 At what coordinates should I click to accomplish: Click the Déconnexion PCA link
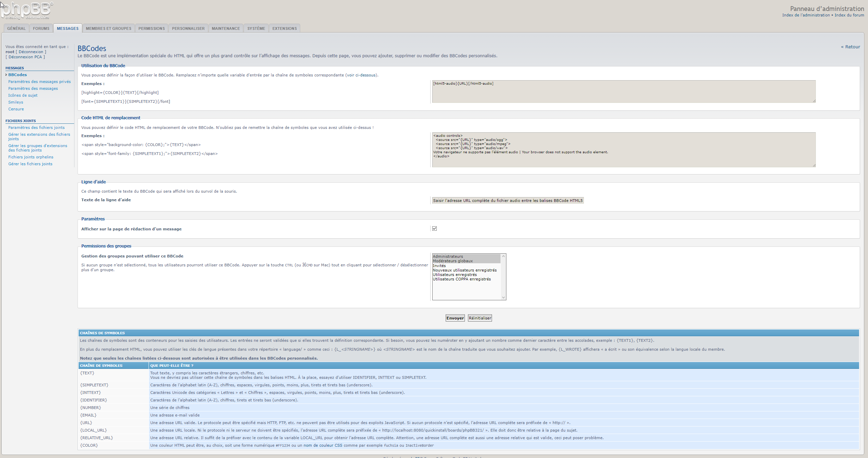coord(25,57)
